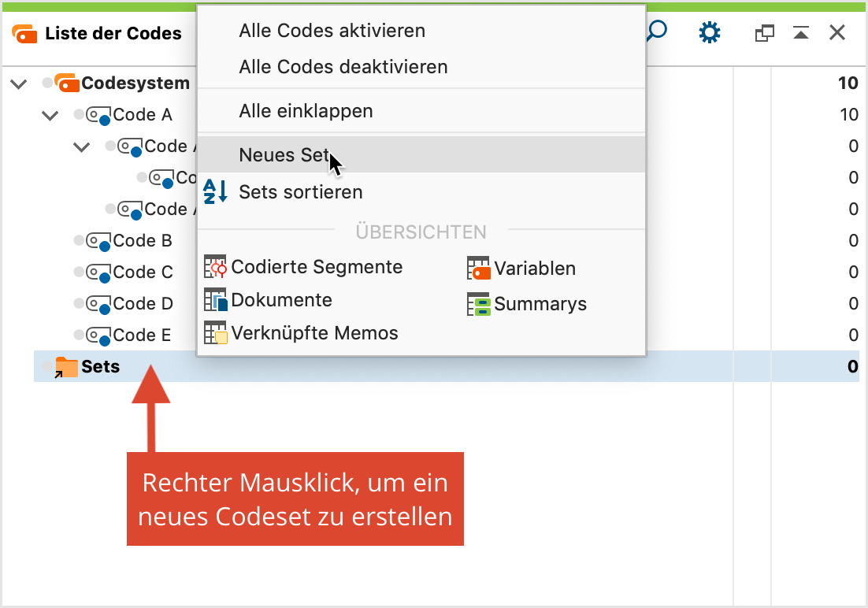Click the orange Sets folder icon
868x608 pixels.
click(66, 367)
